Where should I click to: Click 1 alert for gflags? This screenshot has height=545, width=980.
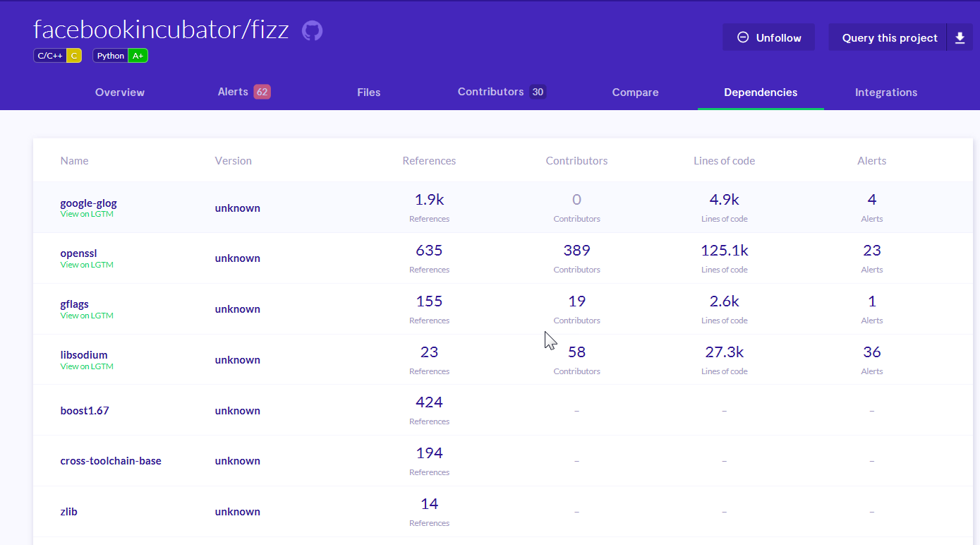point(872,301)
